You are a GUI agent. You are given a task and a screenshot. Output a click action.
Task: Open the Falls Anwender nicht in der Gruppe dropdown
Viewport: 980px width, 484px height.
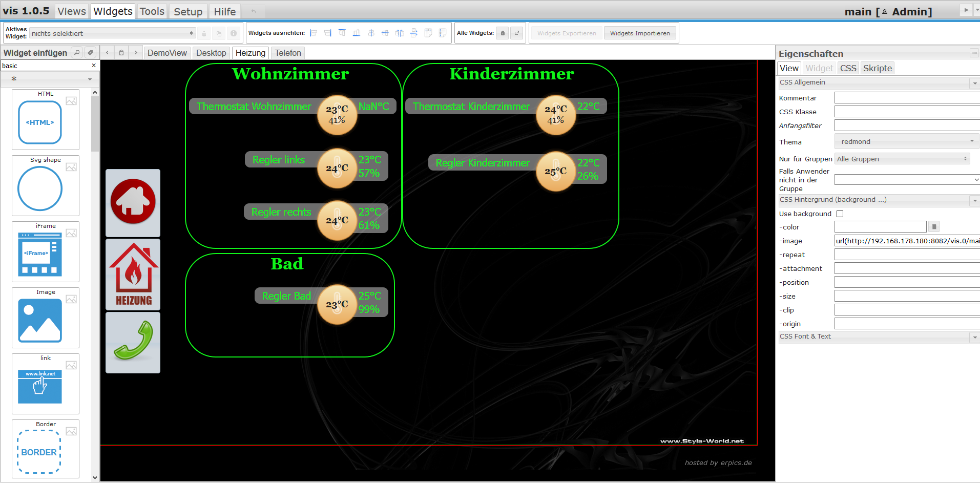[907, 180]
